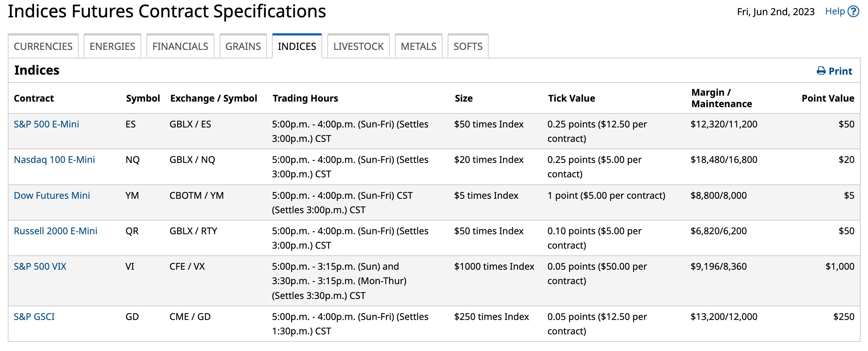The image size is (868, 351).
Task: Click the $6,820/6,200 margin value
Action: pyautogui.click(x=719, y=231)
